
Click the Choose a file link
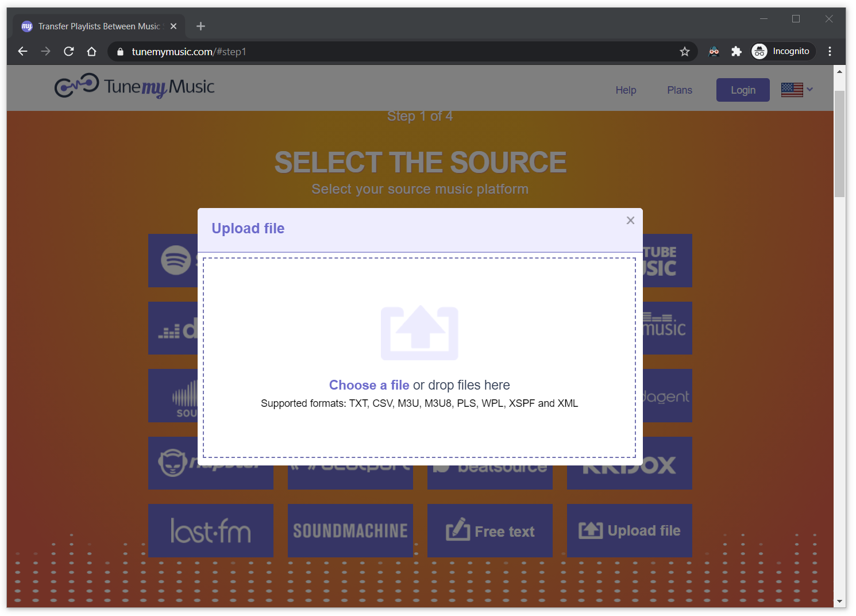click(x=369, y=385)
